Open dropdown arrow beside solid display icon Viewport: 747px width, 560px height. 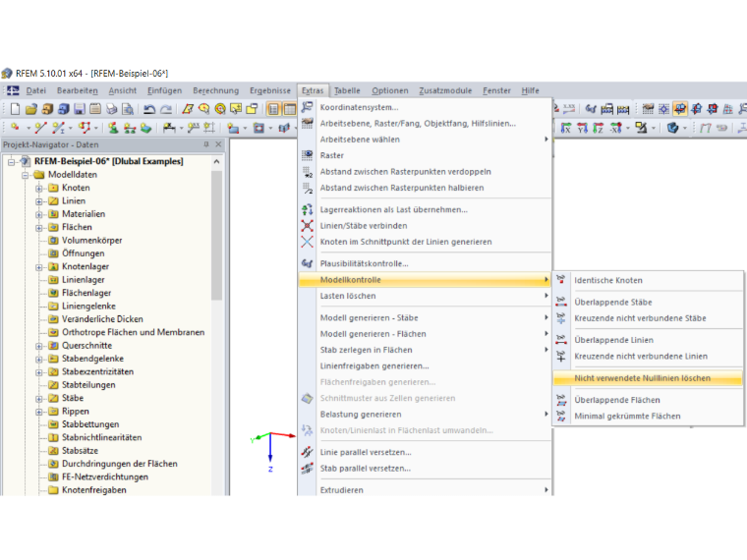(x=685, y=128)
